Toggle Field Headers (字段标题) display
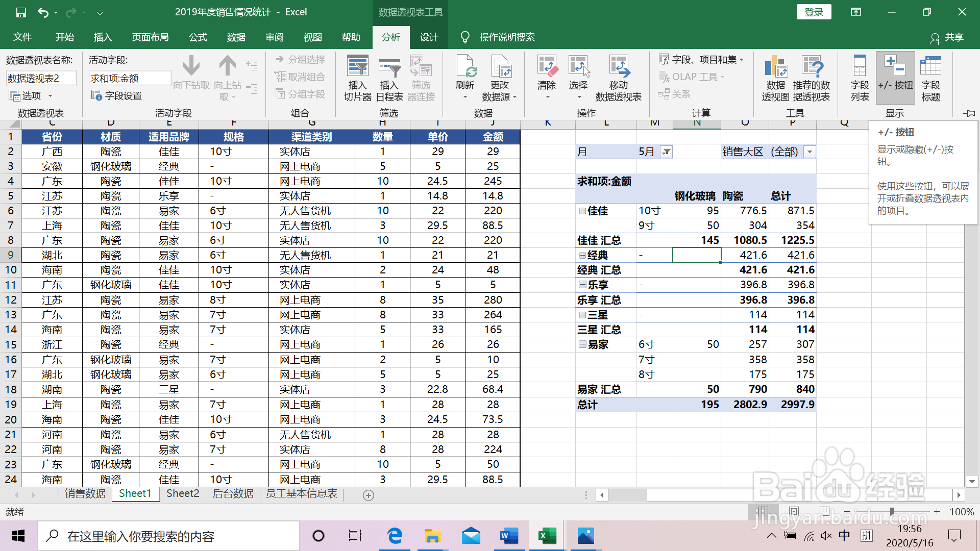 (930, 78)
